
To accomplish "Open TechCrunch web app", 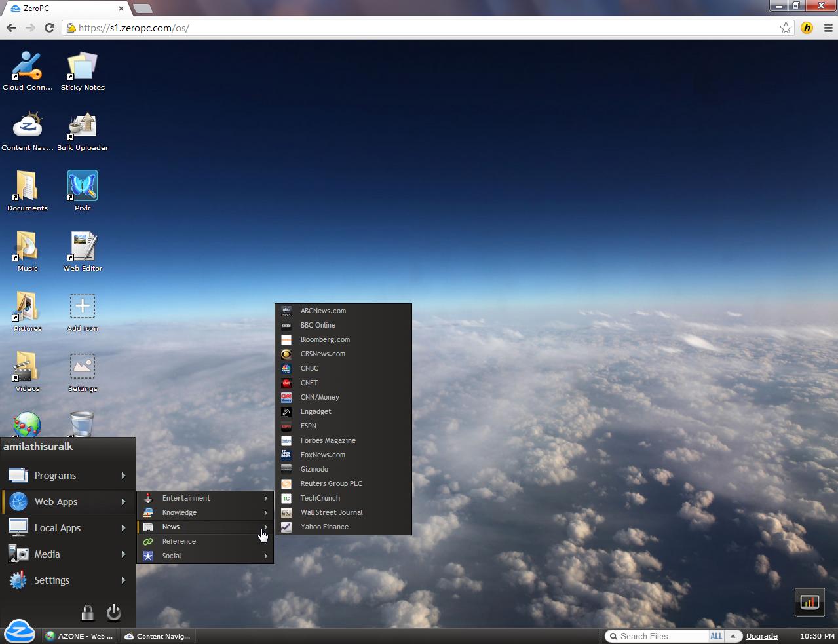I will (x=343, y=498).
